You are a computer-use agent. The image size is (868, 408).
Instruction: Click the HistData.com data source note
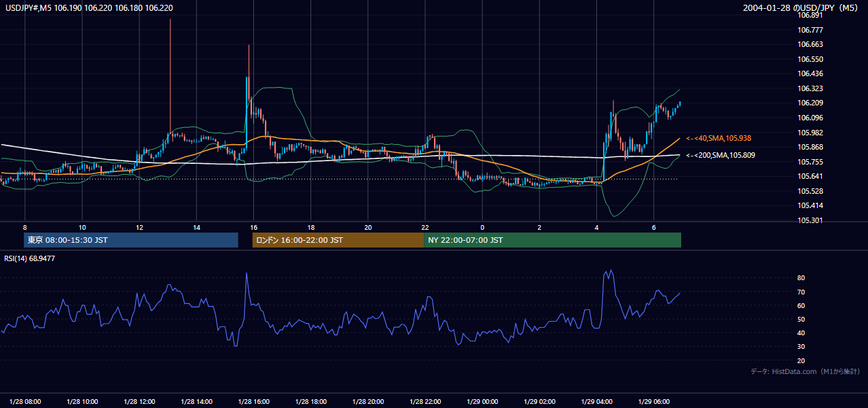805,371
